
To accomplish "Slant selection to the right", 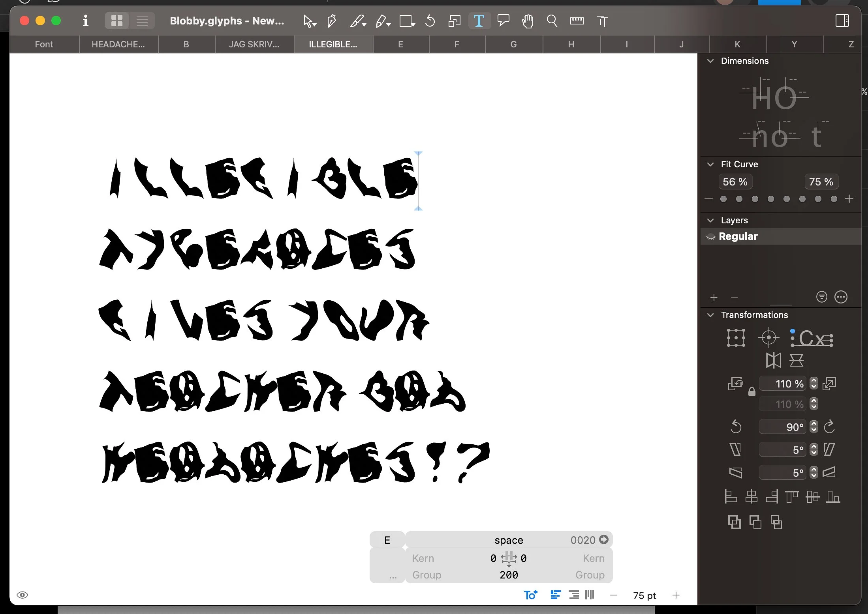I will [x=829, y=449].
